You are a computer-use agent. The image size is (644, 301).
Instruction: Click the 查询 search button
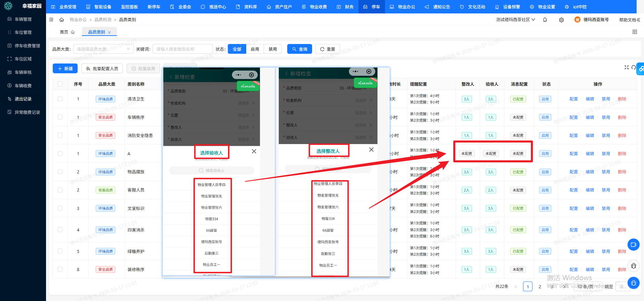300,49
